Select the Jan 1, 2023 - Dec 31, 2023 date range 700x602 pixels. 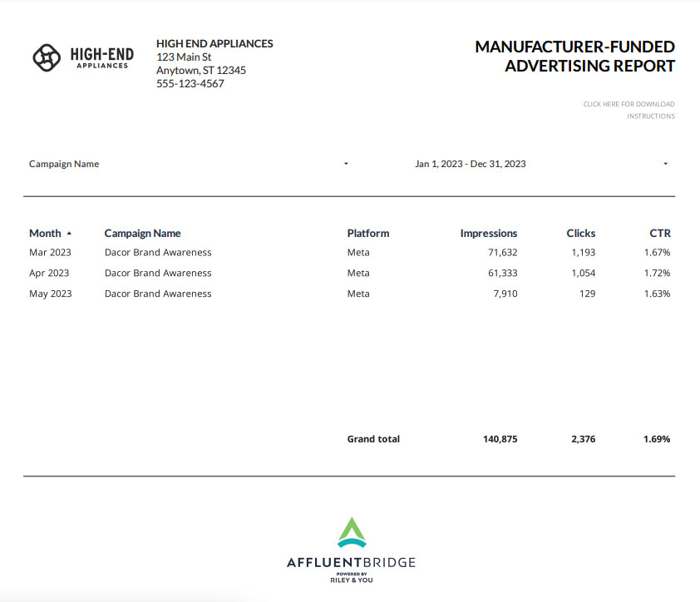click(470, 164)
